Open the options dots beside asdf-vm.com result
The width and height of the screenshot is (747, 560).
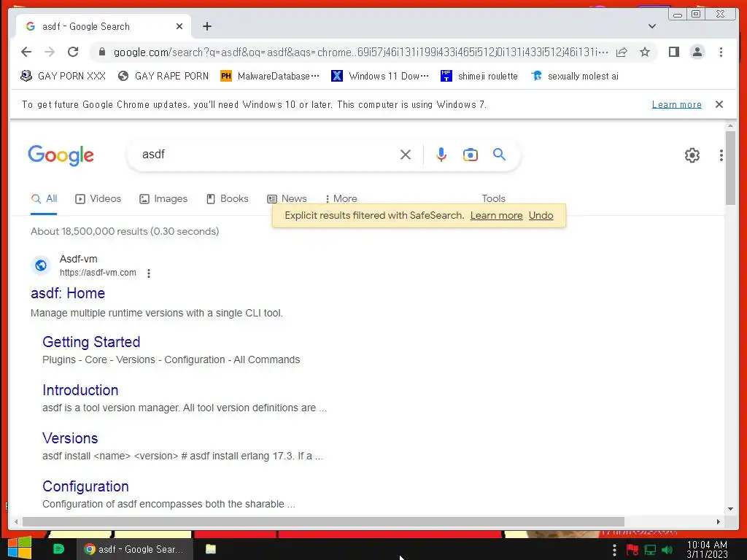149,273
